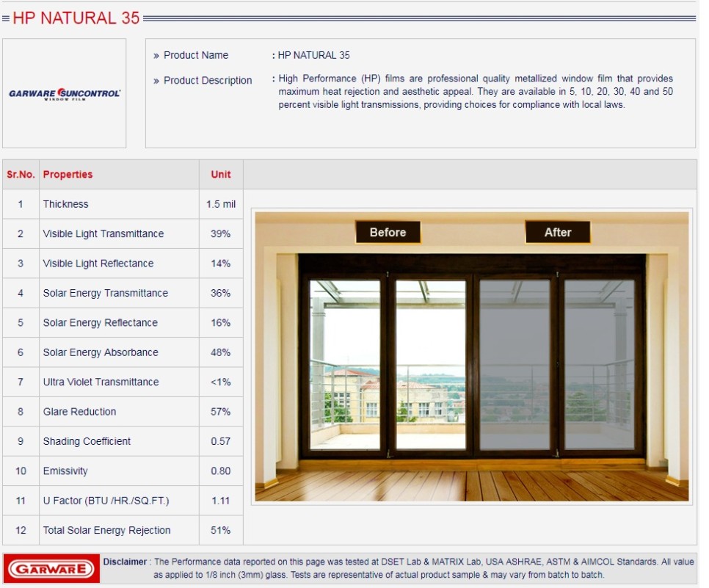Click 'Solar Energy Absorbance' property
Viewport: 709px width, 588px height.
point(101,352)
